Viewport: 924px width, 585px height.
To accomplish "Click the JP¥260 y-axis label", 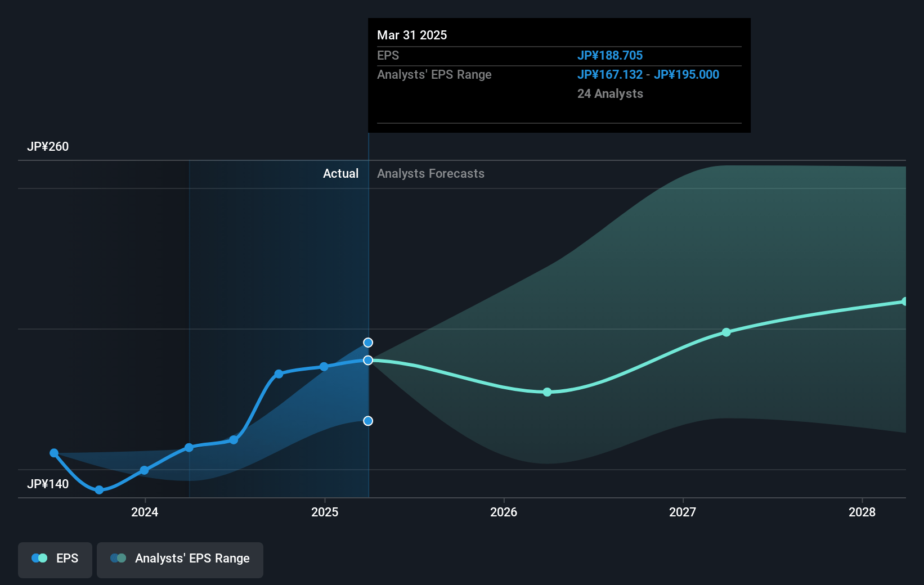I will pos(48,146).
